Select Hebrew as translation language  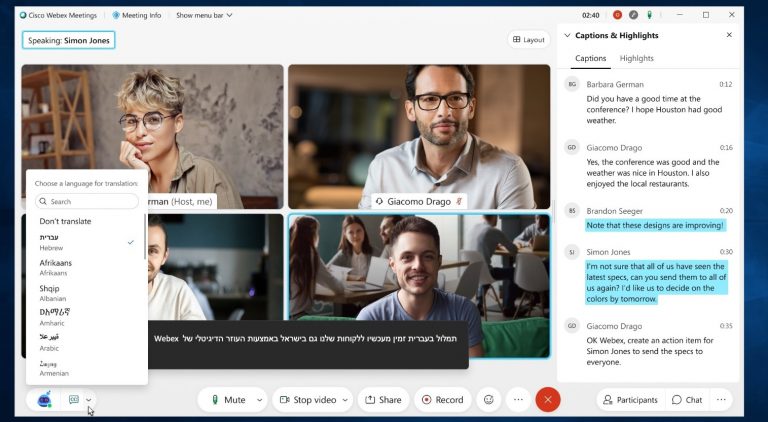(x=86, y=242)
